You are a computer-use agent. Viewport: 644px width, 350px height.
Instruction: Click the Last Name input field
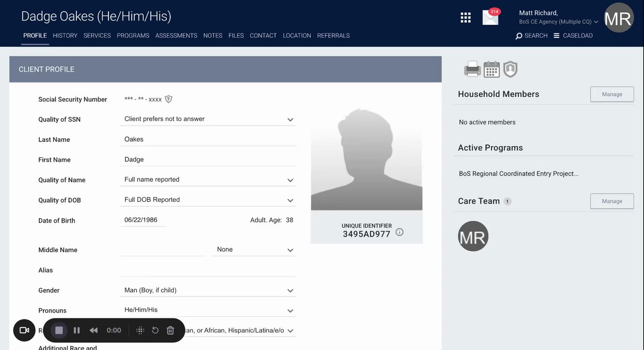click(x=208, y=140)
